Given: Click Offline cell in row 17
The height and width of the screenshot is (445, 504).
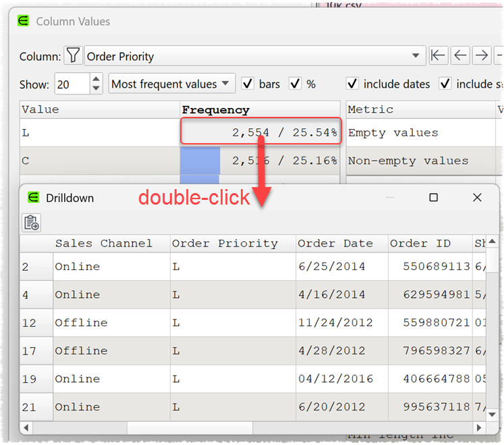Looking at the screenshot, I should (111, 350).
